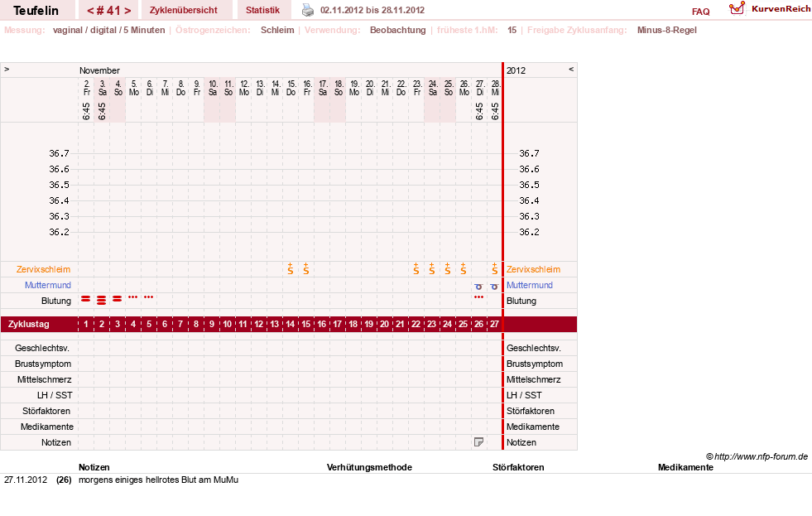Click spotting dots on cycle day 5
This screenshot has height=516, width=812.
[149, 297]
